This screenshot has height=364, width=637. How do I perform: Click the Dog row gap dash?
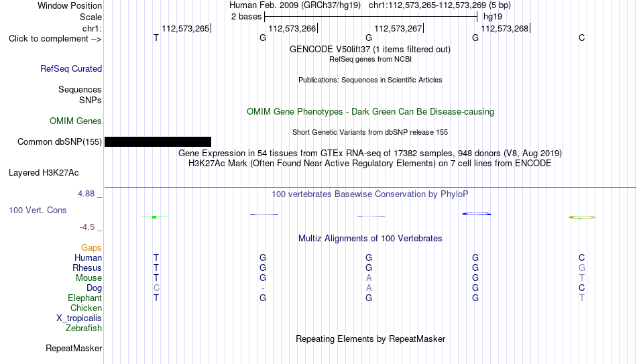point(263,288)
